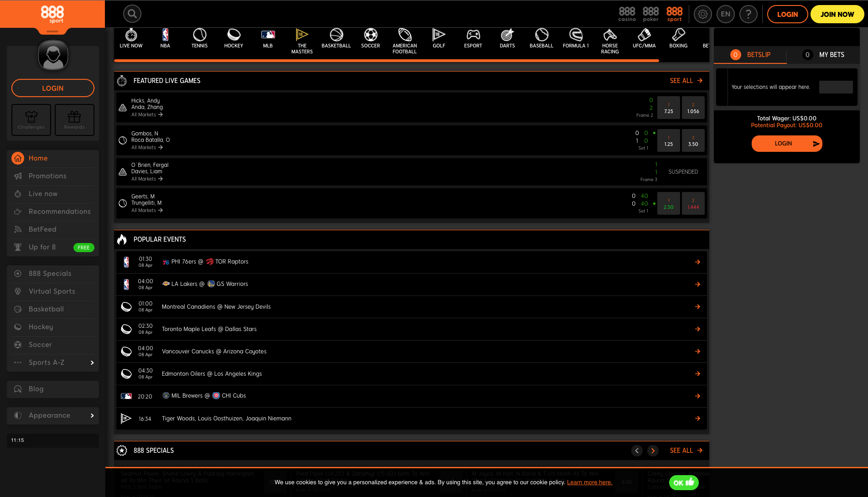
Task: Open Challenges shirt icon tile
Action: (31, 120)
